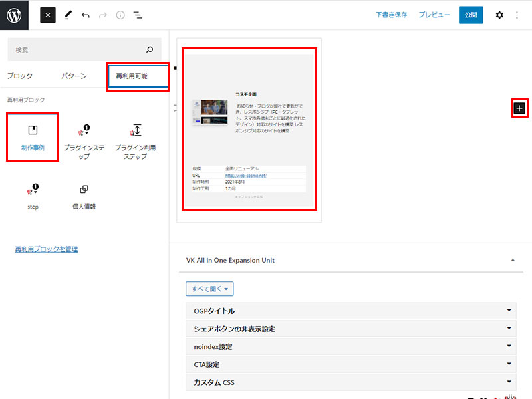Image resolution: width=532 pixels, height=399 pixels.
Task: Insert the 制作事例 reusable block
Action: click(33, 136)
